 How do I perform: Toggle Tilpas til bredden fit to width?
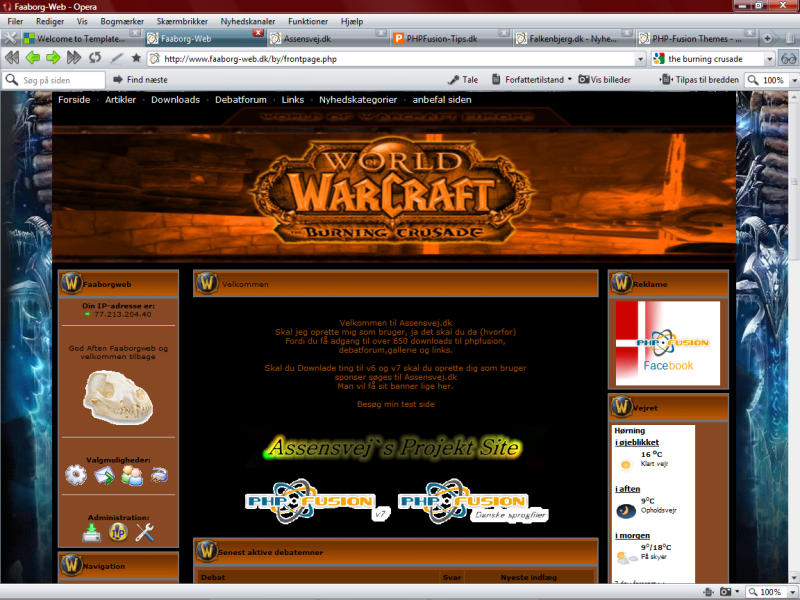[x=699, y=80]
